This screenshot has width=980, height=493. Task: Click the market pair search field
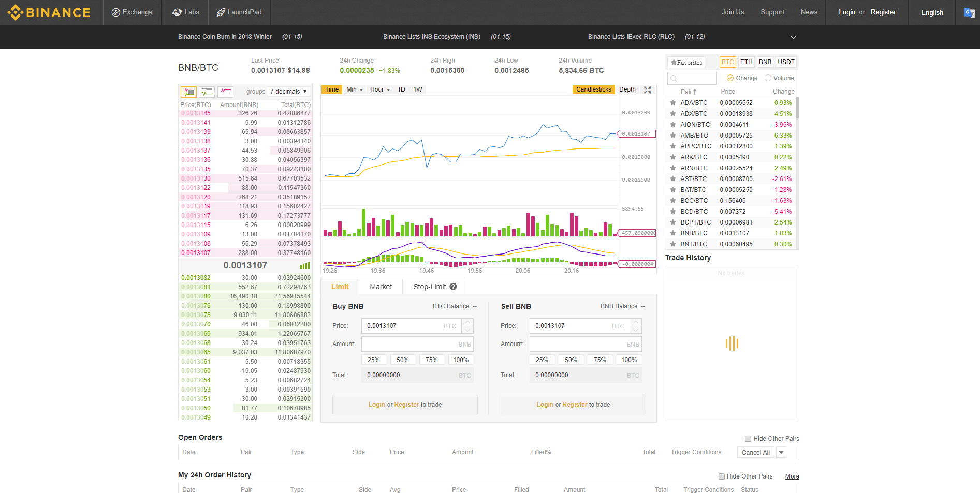pos(692,78)
